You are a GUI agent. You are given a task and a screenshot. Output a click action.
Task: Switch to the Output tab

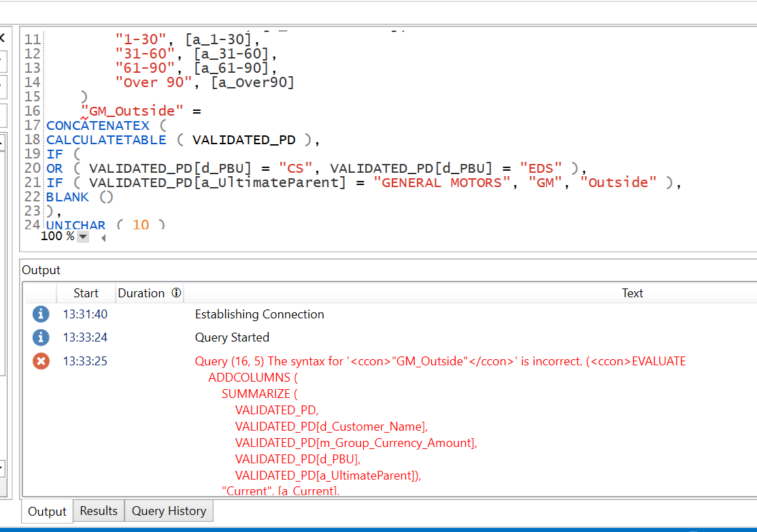tap(47, 511)
